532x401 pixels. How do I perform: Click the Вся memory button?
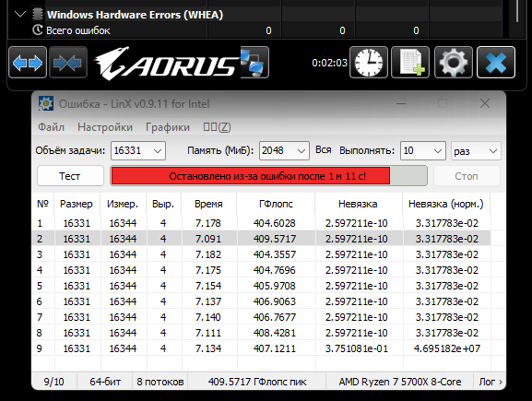(x=324, y=150)
